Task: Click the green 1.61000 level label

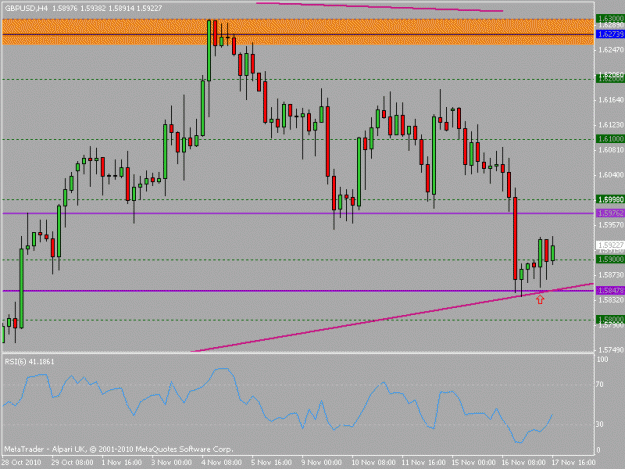Action: [x=610, y=139]
